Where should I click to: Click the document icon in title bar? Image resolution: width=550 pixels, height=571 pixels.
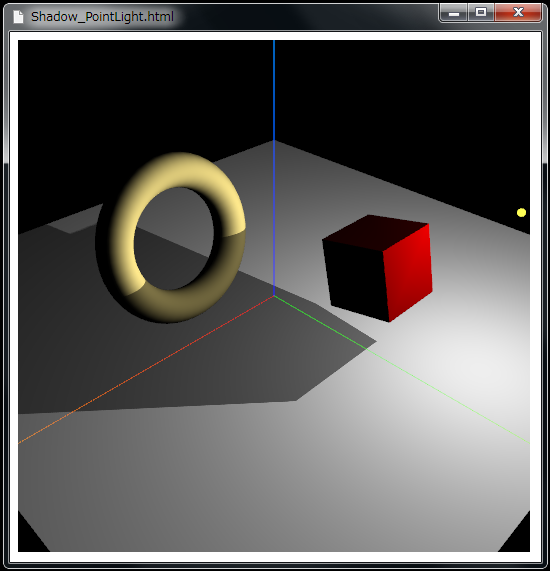[x=18, y=17]
